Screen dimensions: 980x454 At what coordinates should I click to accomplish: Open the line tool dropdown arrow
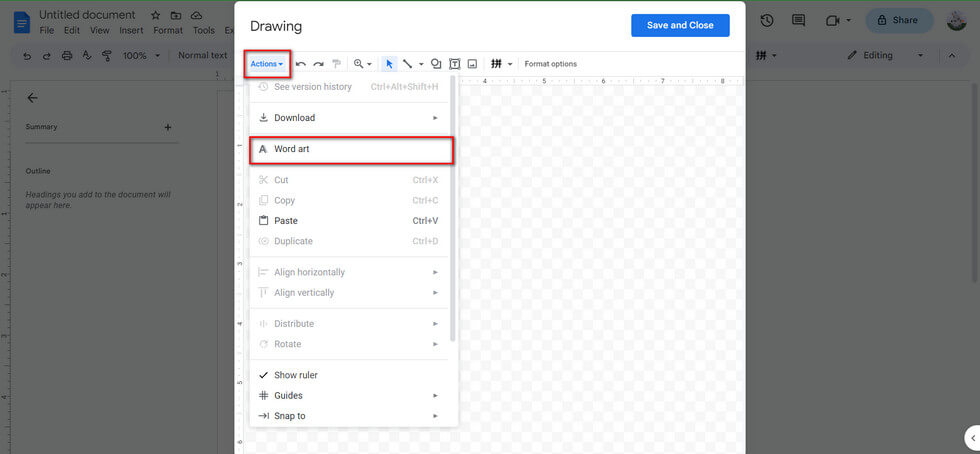[421, 64]
